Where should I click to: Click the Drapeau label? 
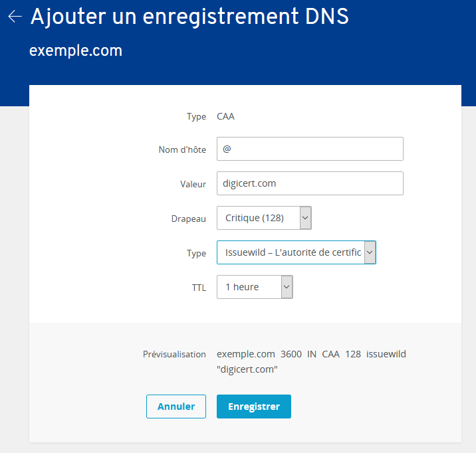pyautogui.click(x=189, y=219)
